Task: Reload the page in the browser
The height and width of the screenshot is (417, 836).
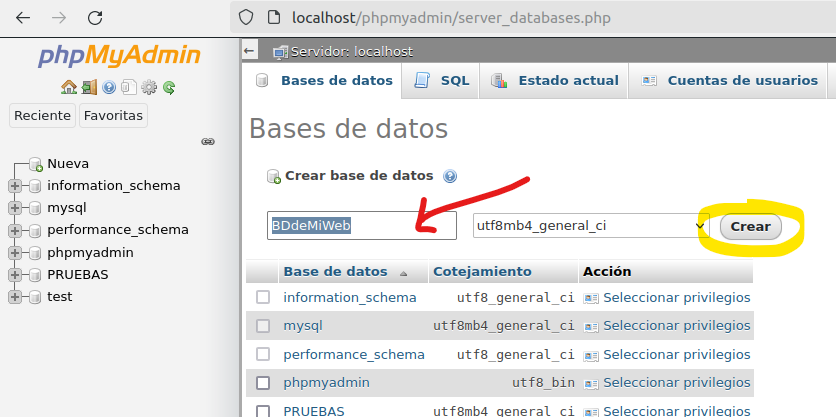Action: coord(95,18)
